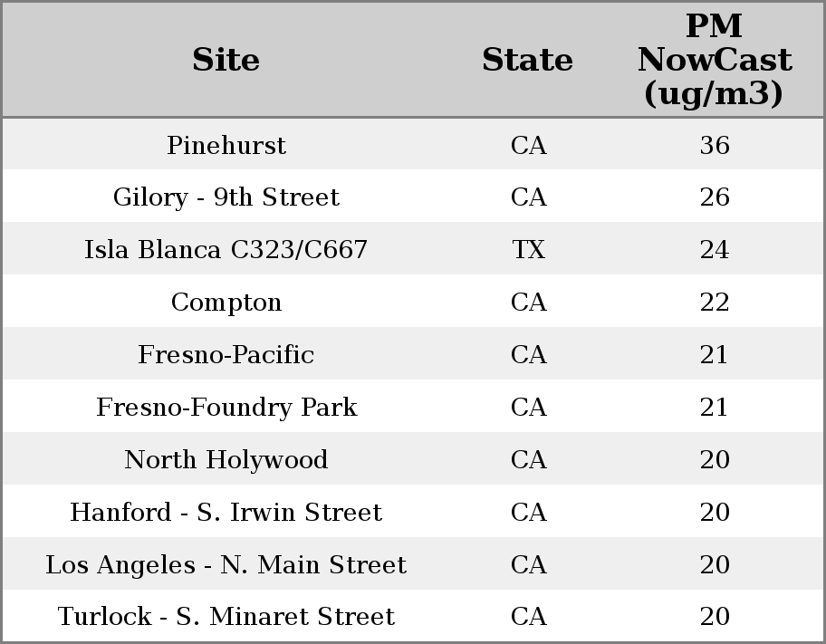Screen dimensions: 826x644
Task: Click the PM value 24 cell
Action: 715,250
